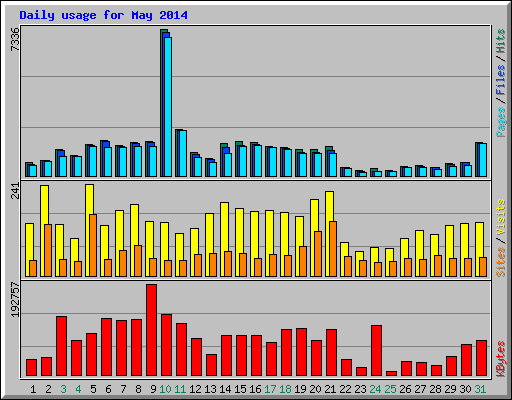Click day 24 on the x-axis
The image size is (512, 400).
point(375,389)
